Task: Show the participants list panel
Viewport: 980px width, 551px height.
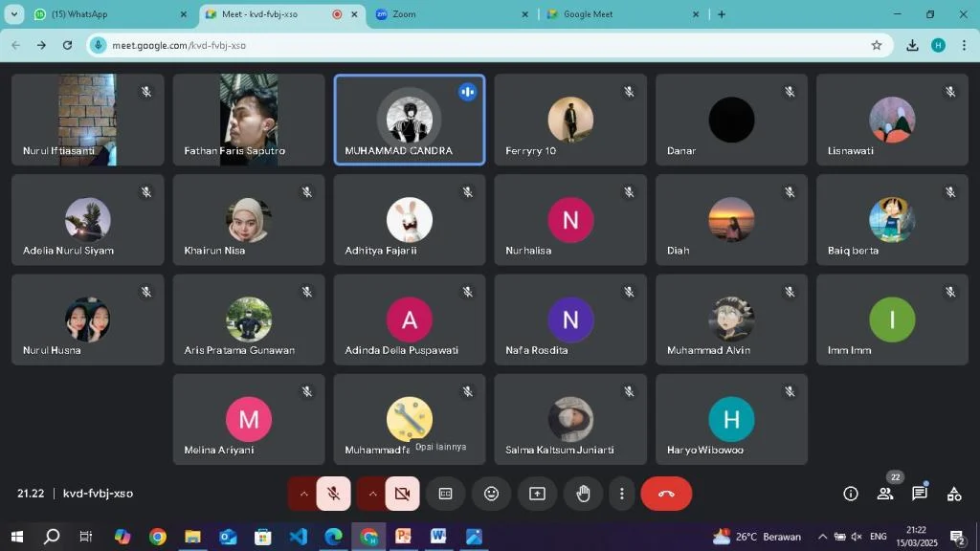Action: [885, 494]
